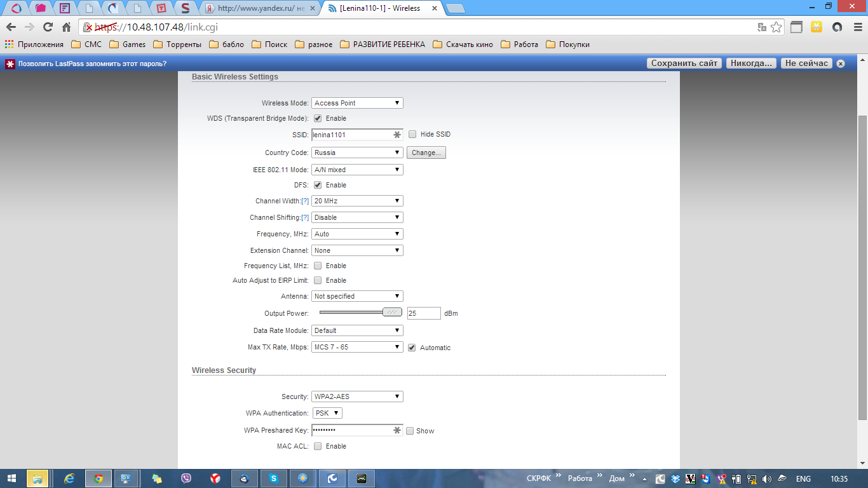Click the Home icon in browser toolbar

(x=66, y=27)
